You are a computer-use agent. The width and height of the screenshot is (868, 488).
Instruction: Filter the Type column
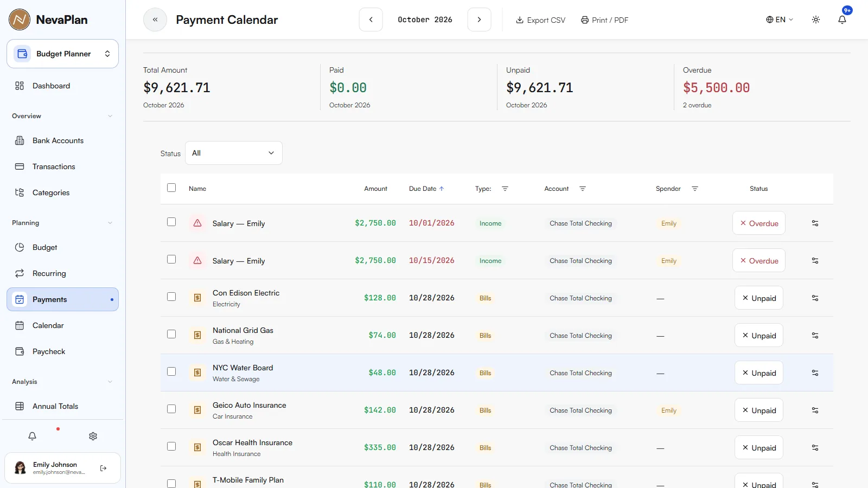(x=505, y=189)
